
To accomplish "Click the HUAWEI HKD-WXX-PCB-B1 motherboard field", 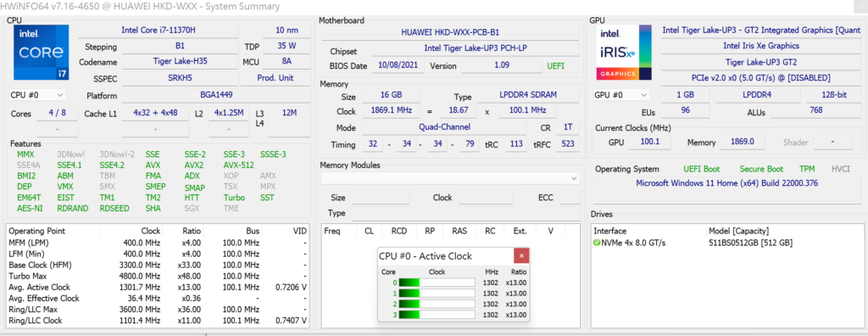I will pos(450,32).
